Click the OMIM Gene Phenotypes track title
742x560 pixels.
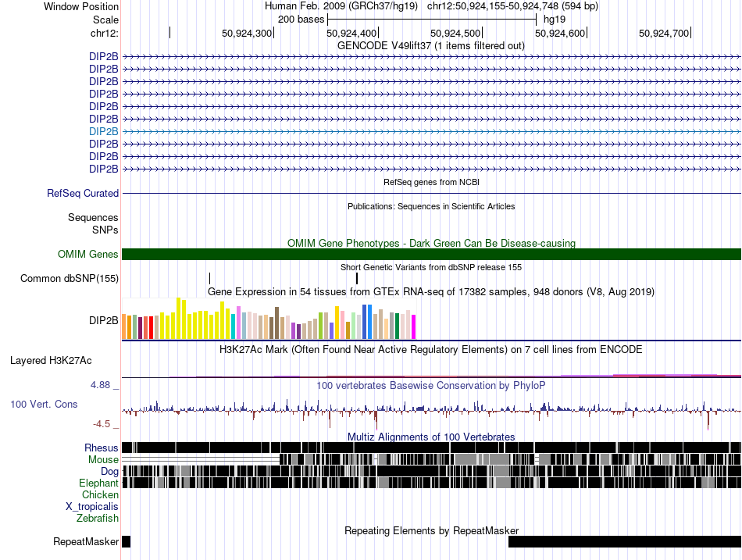click(x=432, y=244)
